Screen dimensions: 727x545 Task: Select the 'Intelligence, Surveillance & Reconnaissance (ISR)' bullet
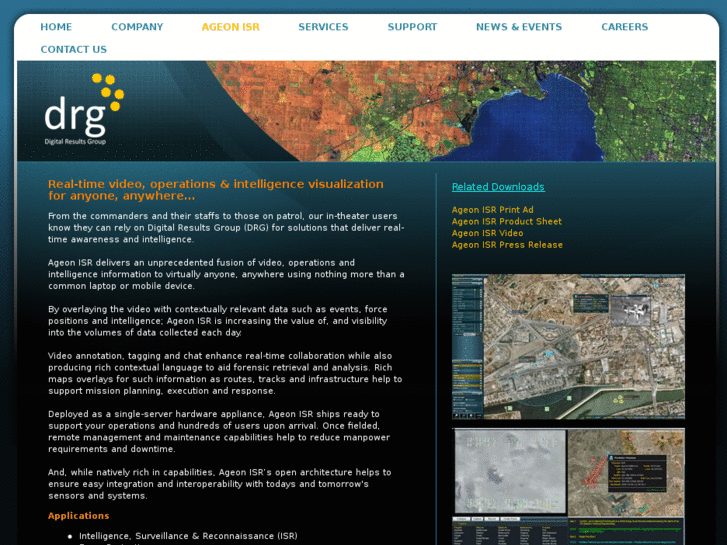(x=188, y=536)
